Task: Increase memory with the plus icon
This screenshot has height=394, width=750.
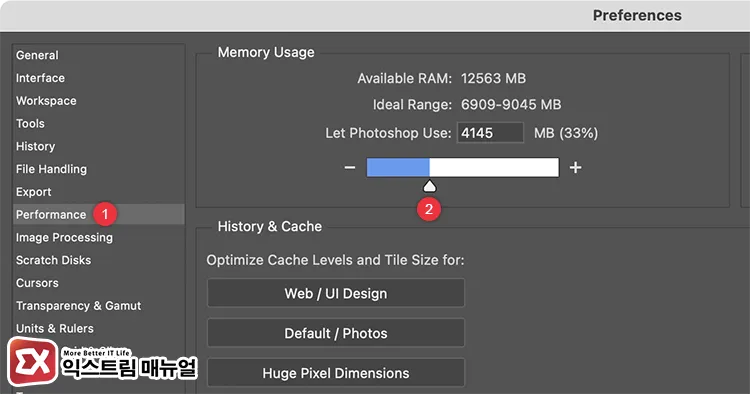Action: tap(575, 167)
